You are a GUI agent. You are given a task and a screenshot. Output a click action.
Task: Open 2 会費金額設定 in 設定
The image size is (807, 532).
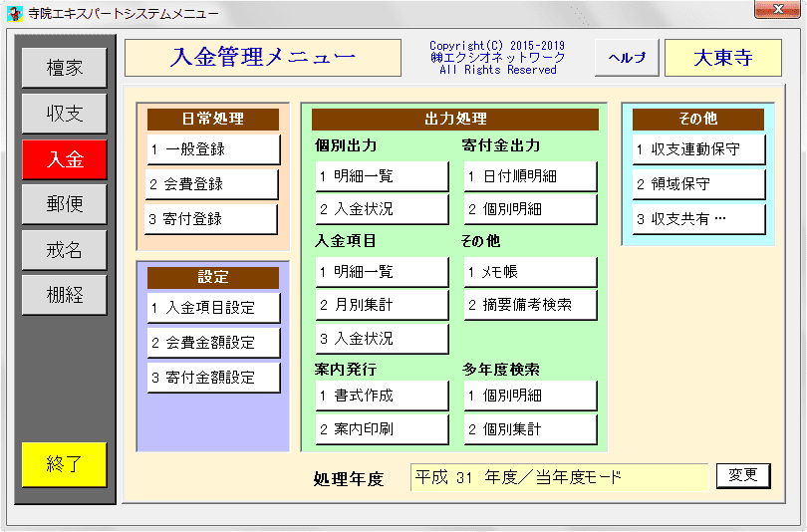coord(213,343)
